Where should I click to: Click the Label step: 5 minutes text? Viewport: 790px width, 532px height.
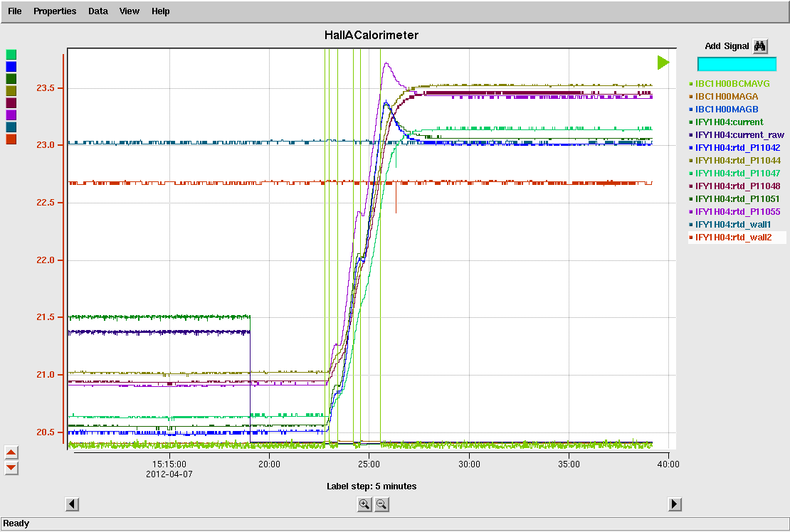[372, 486]
